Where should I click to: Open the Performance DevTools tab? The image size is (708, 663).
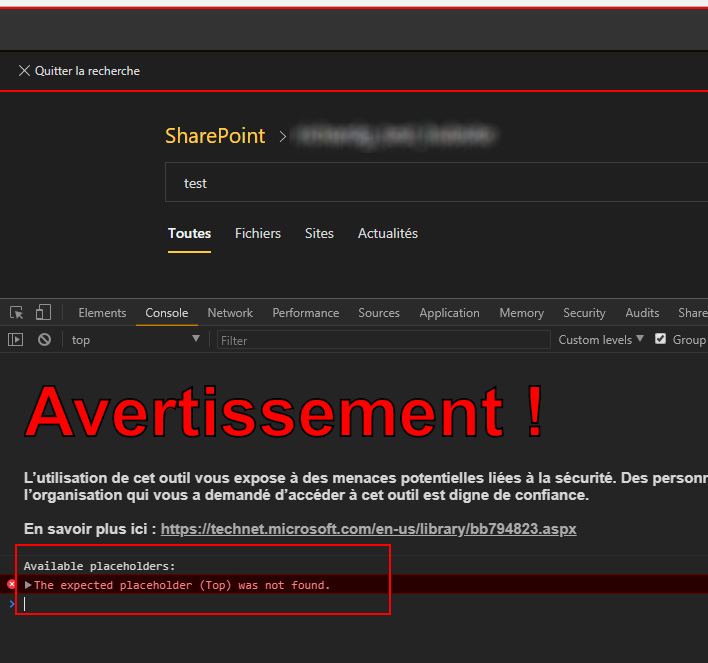pos(306,313)
